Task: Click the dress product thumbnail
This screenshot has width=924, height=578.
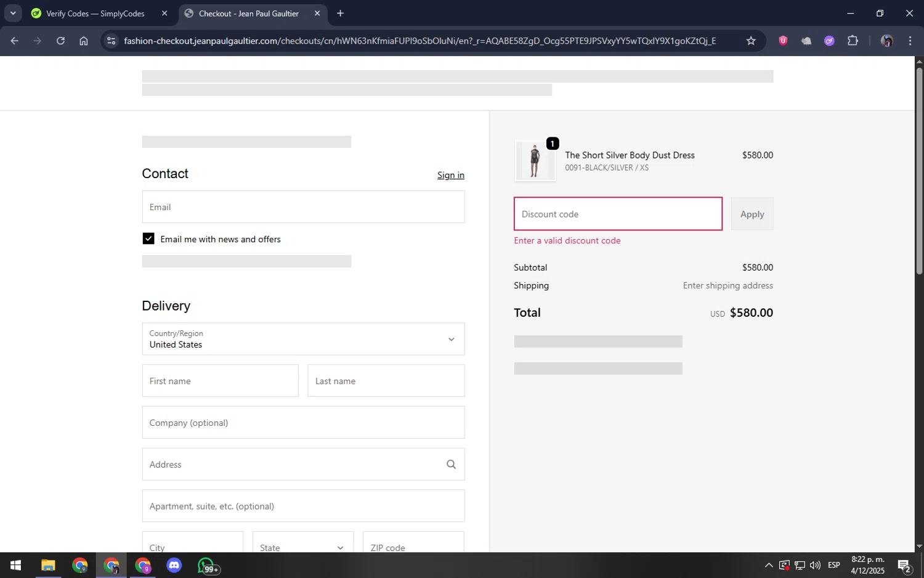Action: point(535,161)
